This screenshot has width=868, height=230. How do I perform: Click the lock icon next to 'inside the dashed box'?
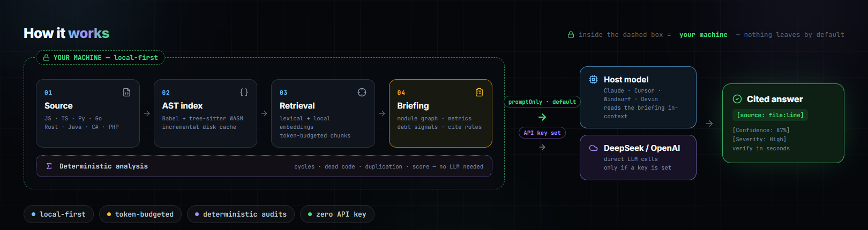point(571,34)
